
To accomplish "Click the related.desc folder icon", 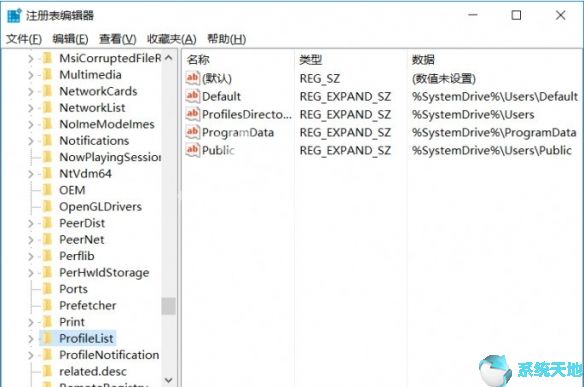I will point(47,371).
